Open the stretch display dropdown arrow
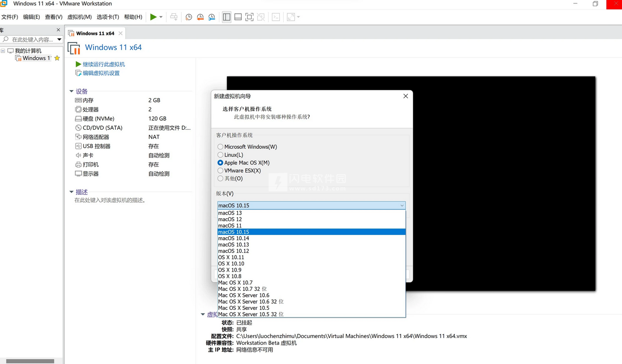 pos(298,17)
